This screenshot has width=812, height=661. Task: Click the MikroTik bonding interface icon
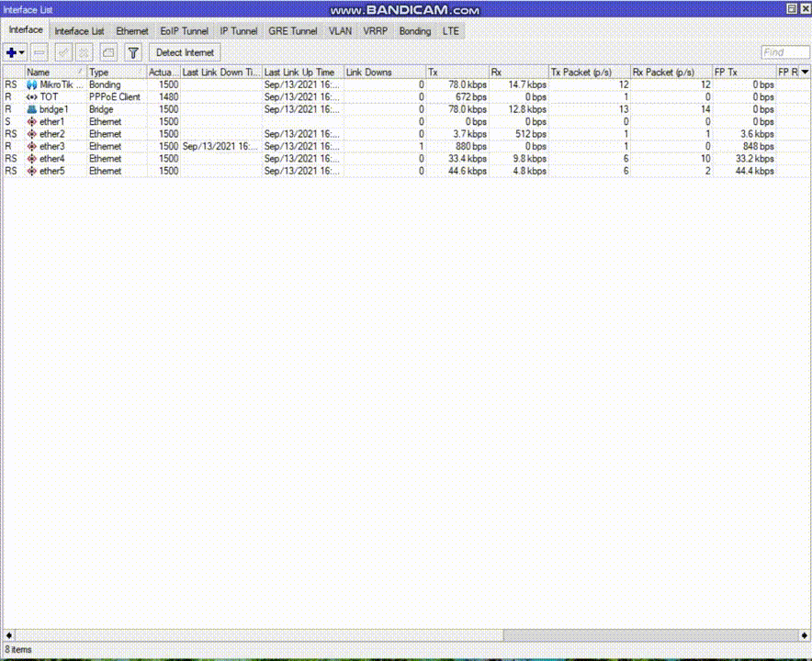pos(31,84)
